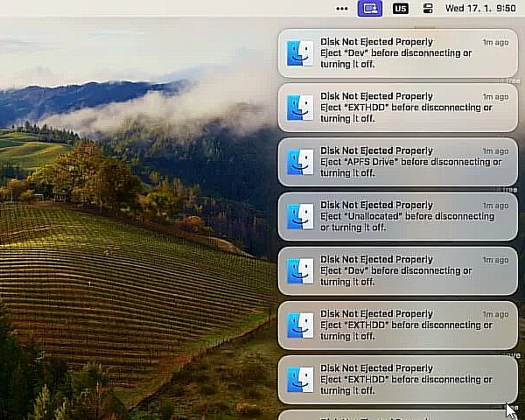Click the title of the Unallocated notification
The height and width of the screenshot is (420, 525).
(x=376, y=205)
